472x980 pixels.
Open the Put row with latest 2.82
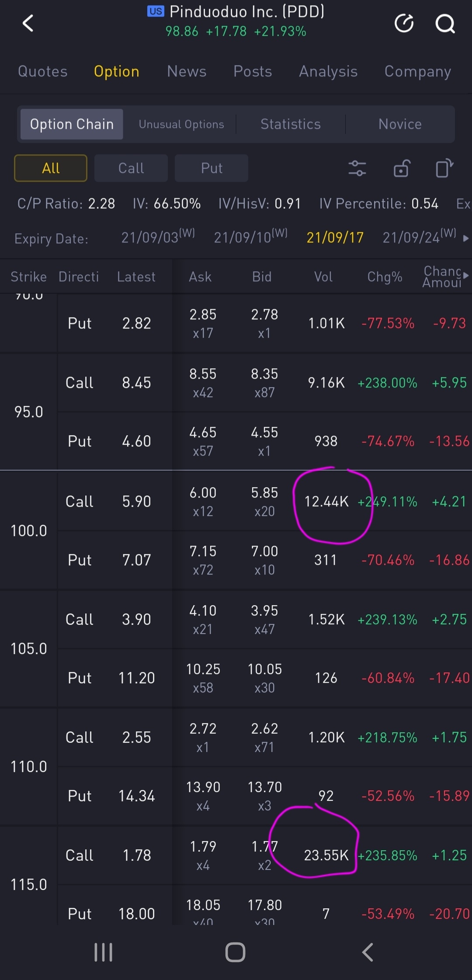[265, 323]
